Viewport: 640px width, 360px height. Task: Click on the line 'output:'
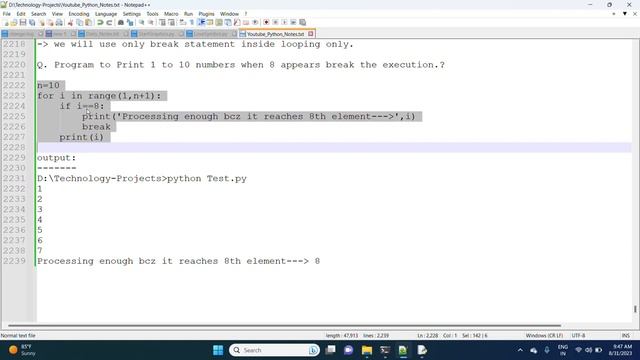point(56,158)
